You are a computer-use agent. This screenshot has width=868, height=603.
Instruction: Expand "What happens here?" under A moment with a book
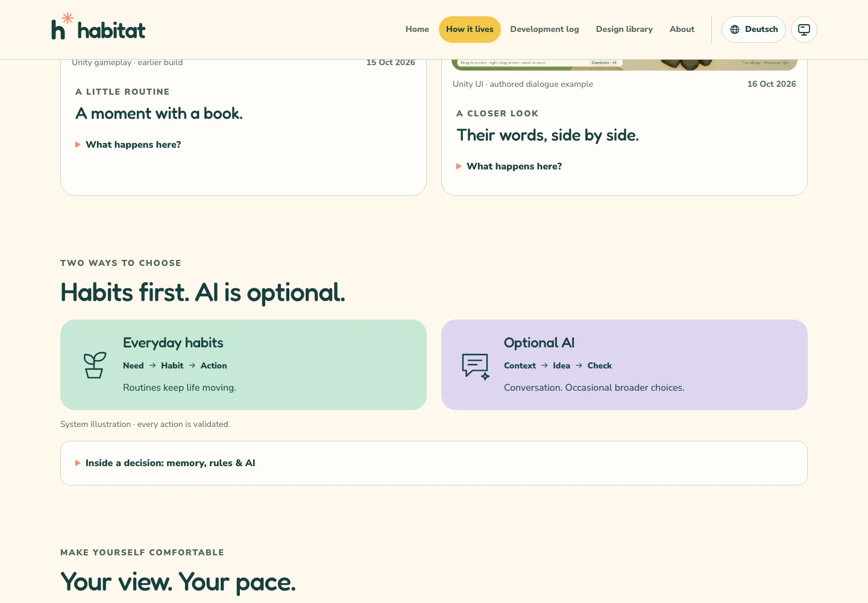pyautogui.click(x=128, y=145)
